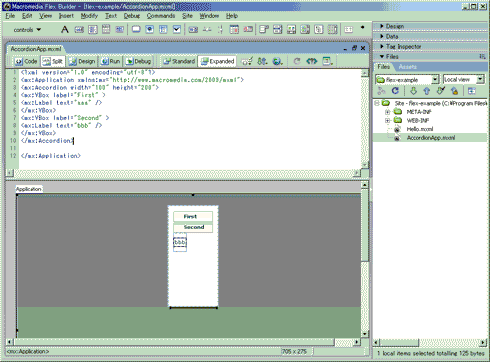The height and width of the screenshot is (362, 490).
Task: Select AccordionApp.mxml in the file tree
Action: pyautogui.click(x=431, y=138)
